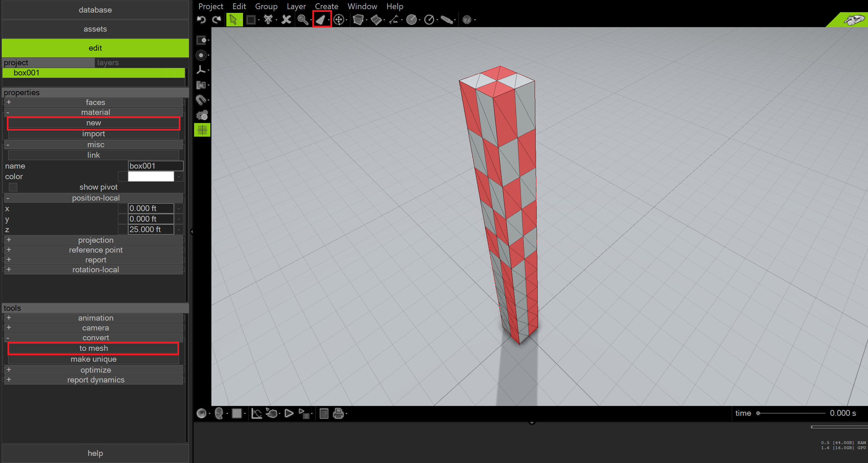The height and width of the screenshot is (463, 868).
Task: Click the undo arrow icon
Action: [201, 20]
